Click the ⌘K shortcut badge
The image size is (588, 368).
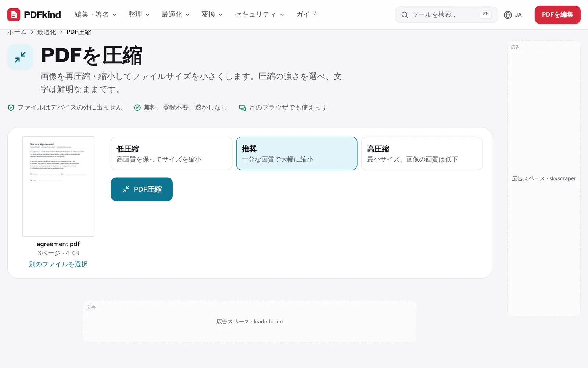(x=485, y=14)
